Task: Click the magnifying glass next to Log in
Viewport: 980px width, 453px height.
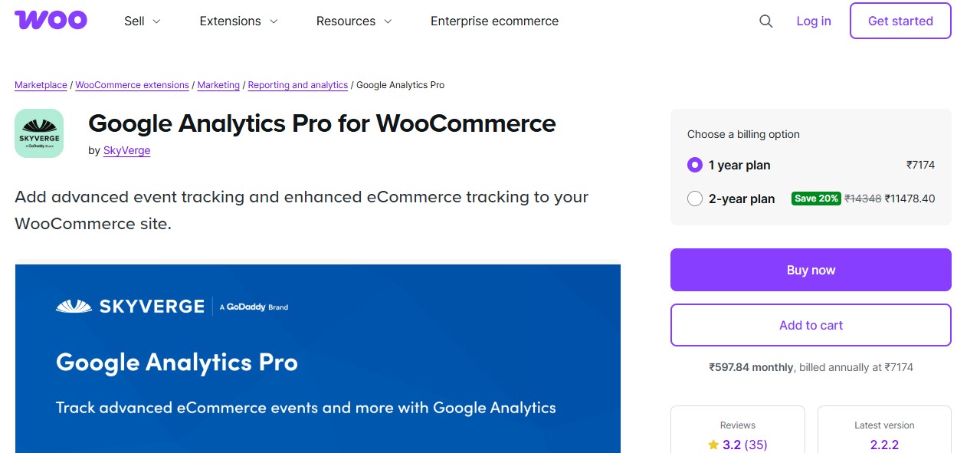Action: pyautogui.click(x=765, y=21)
